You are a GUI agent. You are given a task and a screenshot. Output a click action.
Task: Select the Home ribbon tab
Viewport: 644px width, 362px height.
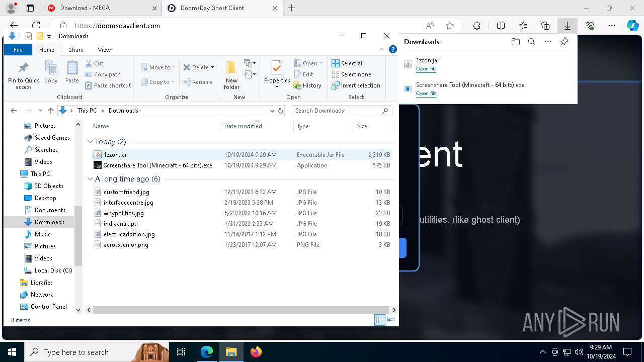[x=47, y=50]
